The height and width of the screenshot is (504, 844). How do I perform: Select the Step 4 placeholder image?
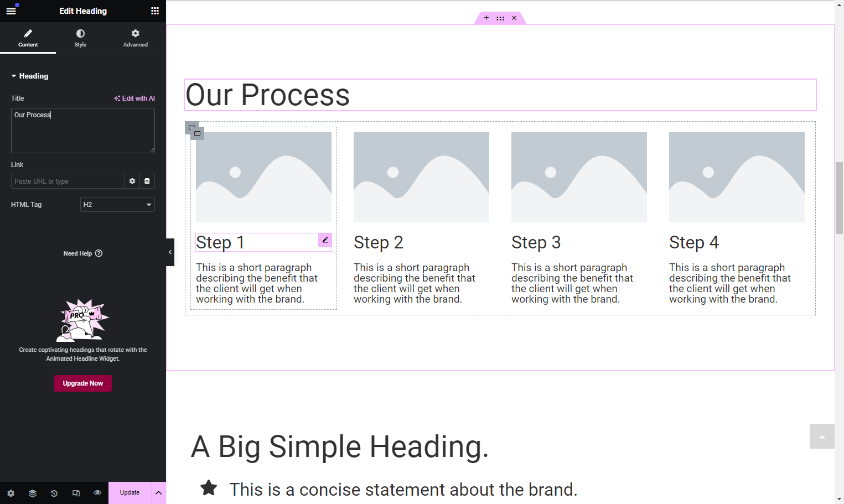click(x=737, y=177)
